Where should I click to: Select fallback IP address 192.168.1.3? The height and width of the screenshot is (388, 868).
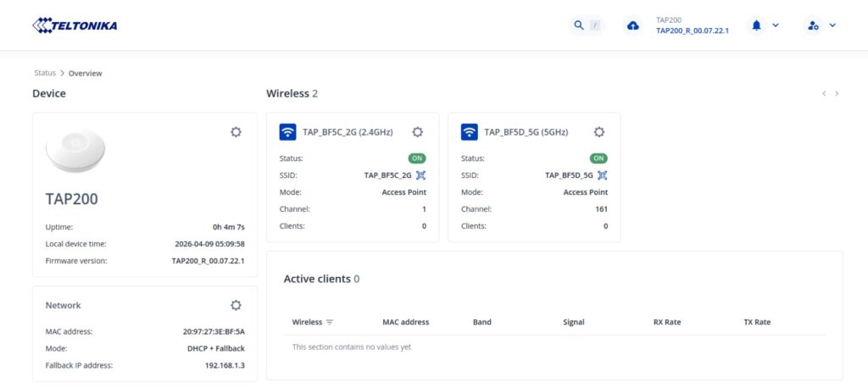pos(225,365)
